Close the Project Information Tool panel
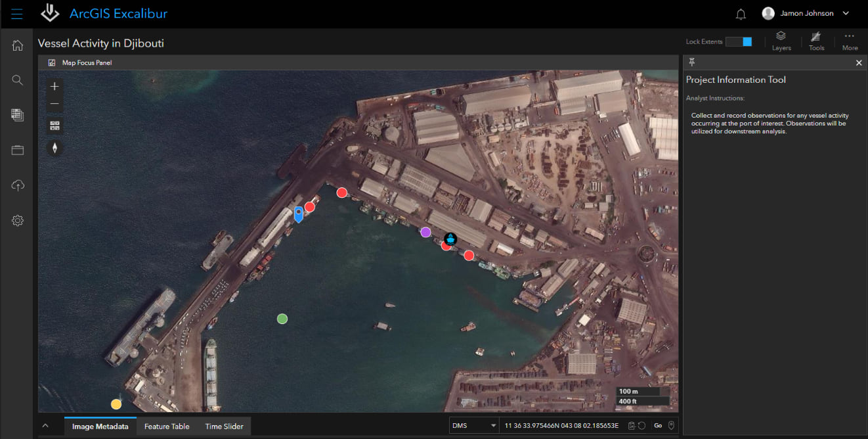The image size is (868, 439). click(859, 63)
